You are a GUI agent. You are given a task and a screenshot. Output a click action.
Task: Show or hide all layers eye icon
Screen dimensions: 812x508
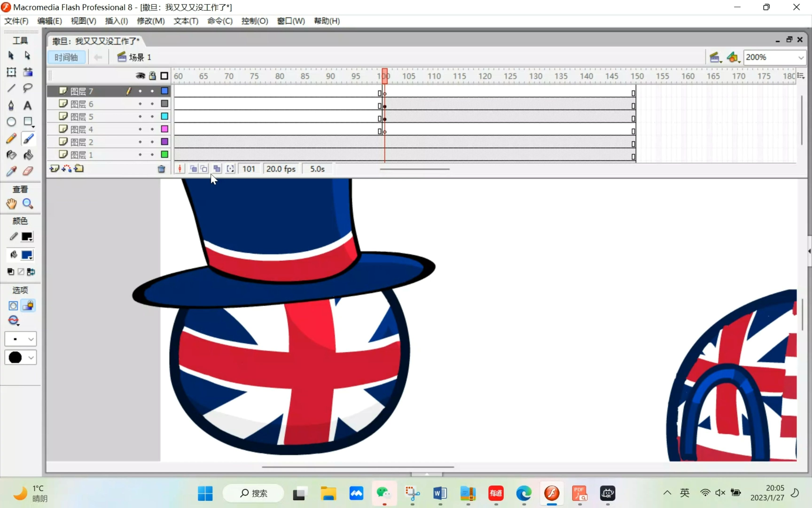tap(140, 76)
